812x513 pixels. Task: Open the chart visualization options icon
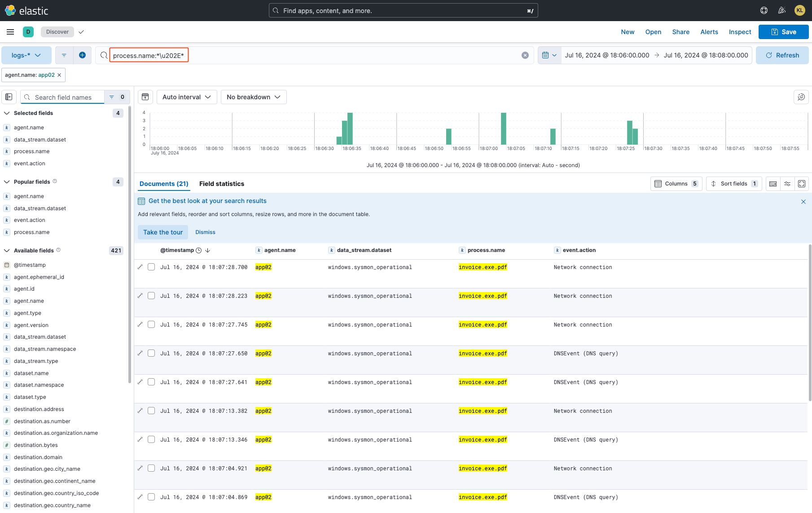[x=801, y=97]
